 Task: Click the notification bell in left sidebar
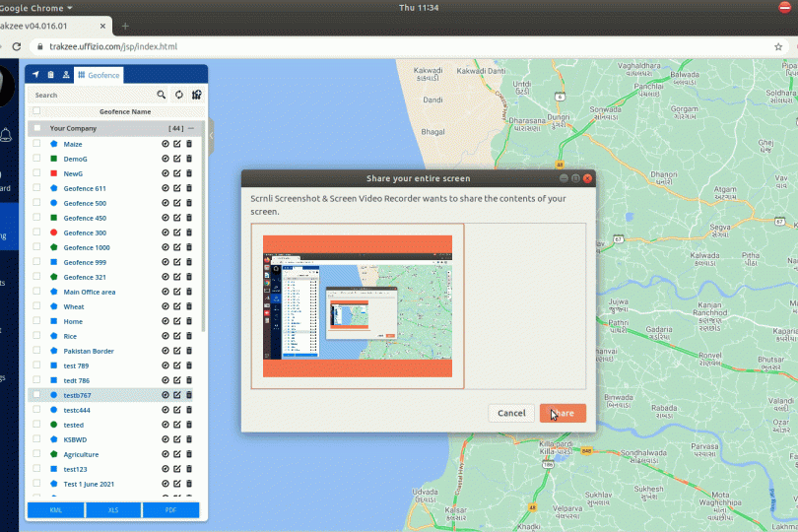pos(6,135)
